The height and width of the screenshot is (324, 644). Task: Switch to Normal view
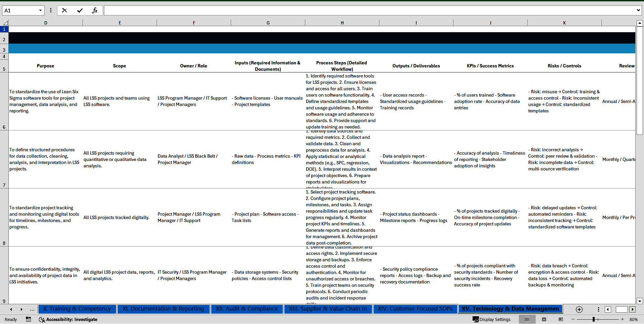[x=527, y=319]
